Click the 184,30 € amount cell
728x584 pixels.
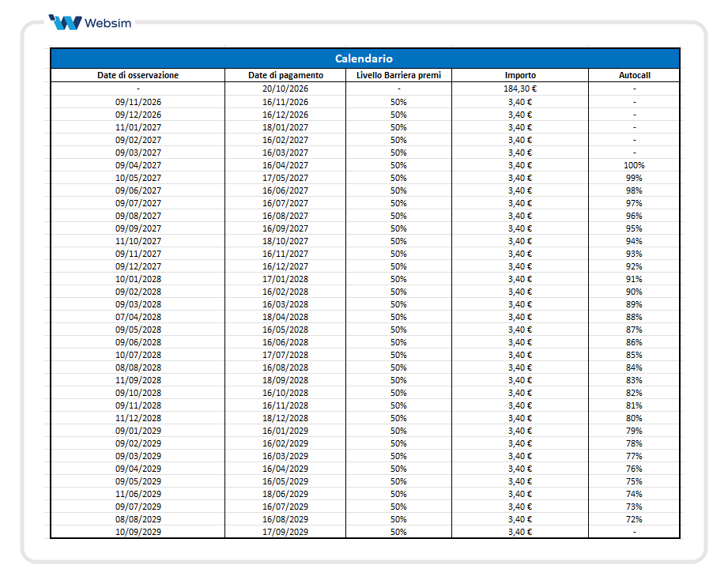(x=520, y=89)
